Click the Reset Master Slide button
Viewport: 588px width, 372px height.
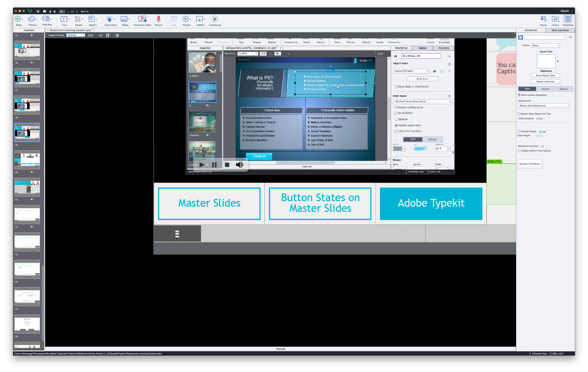[x=545, y=75]
